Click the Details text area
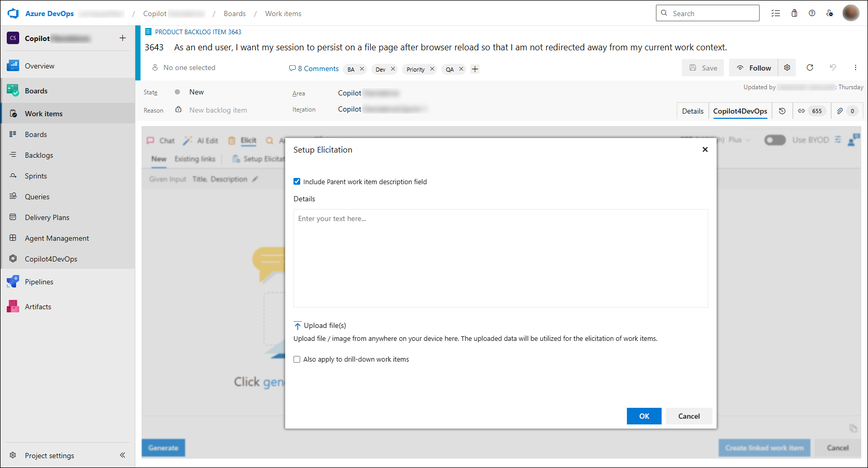The image size is (868, 468). (500, 258)
